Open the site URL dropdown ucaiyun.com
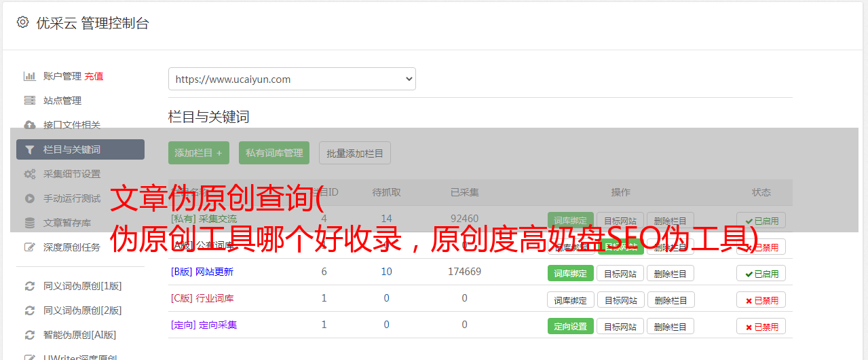 tap(292, 79)
